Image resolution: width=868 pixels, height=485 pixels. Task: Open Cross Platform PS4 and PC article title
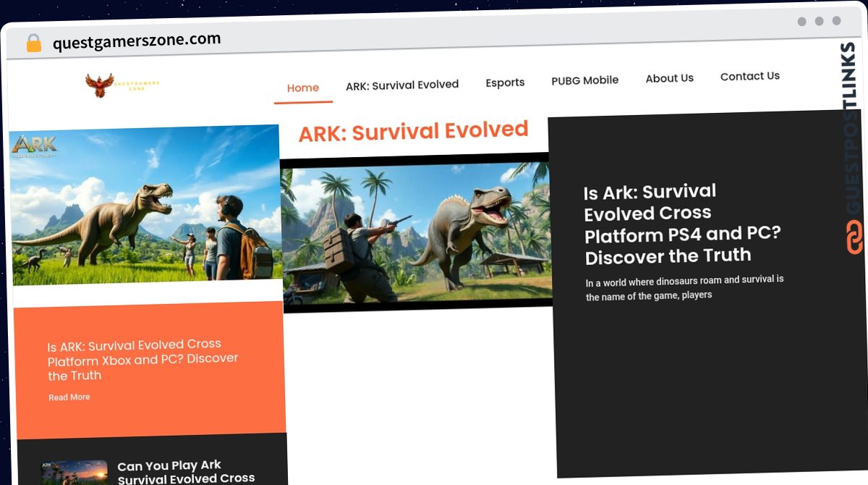click(x=682, y=224)
